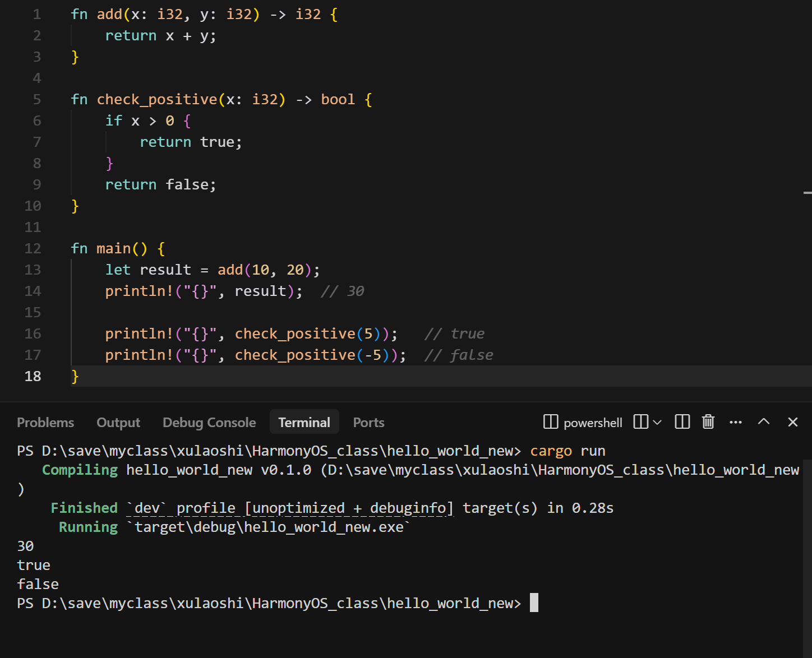This screenshot has height=658, width=812.
Task: Click the 'cargo' command in the terminal
Action: pyautogui.click(x=551, y=451)
